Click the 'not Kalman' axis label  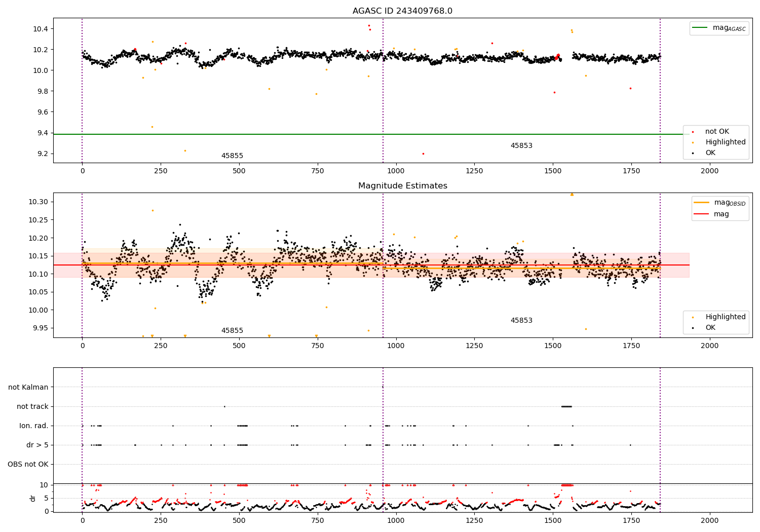click(28, 387)
